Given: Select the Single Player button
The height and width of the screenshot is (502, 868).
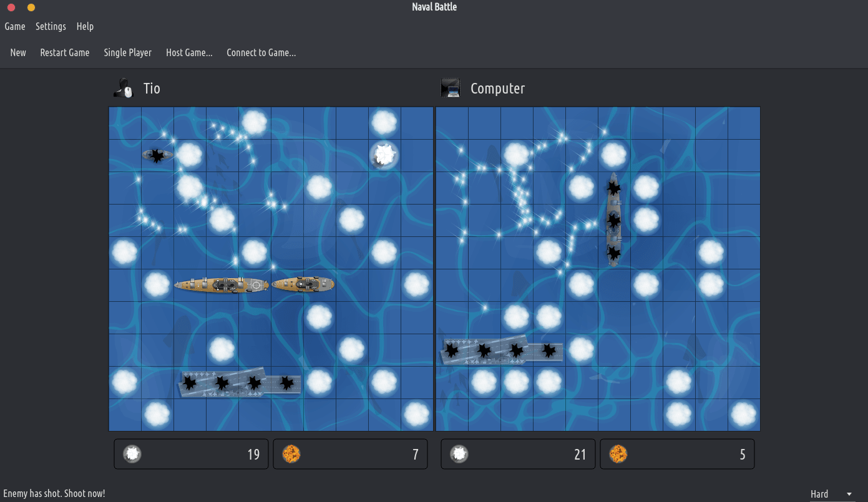Looking at the screenshot, I should pyautogui.click(x=127, y=52).
